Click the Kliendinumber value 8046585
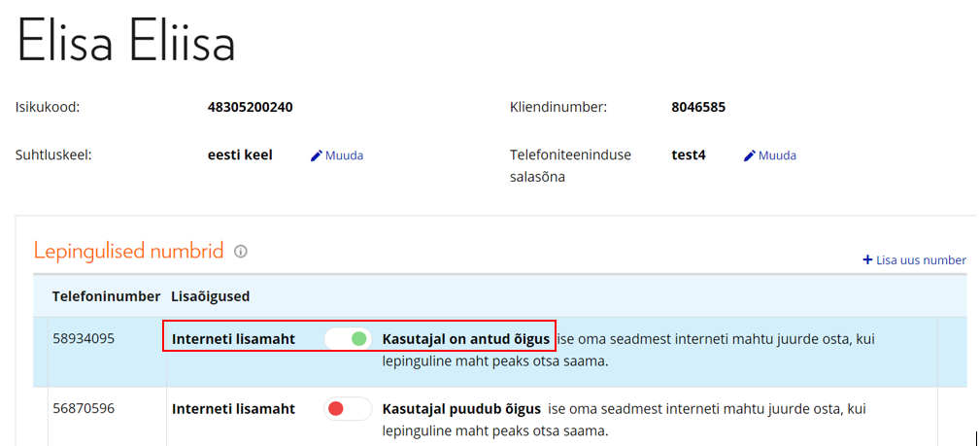 [698, 107]
